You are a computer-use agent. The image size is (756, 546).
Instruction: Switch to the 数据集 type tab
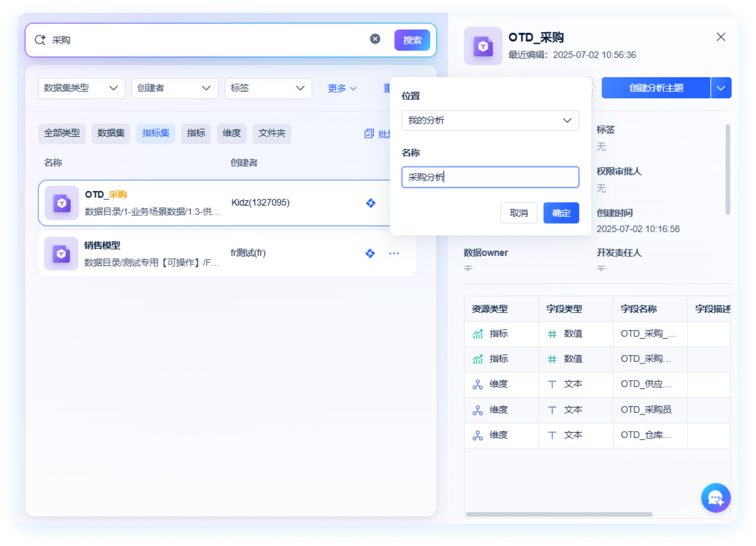[x=111, y=133]
